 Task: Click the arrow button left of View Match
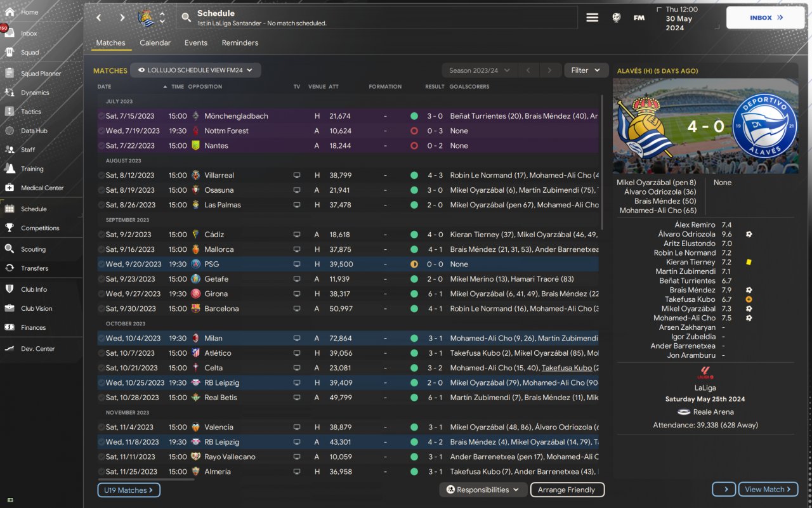coord(724,489)
